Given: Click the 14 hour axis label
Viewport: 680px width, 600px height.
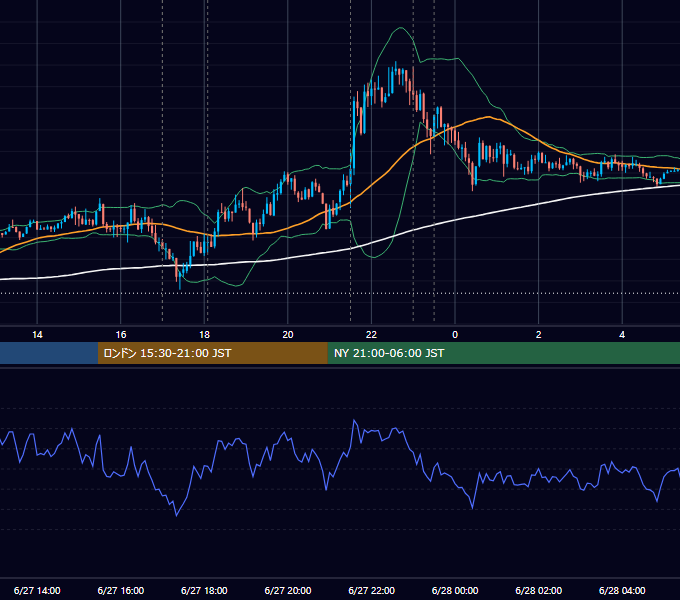Looking at the screenshot, I should (37, 335).
